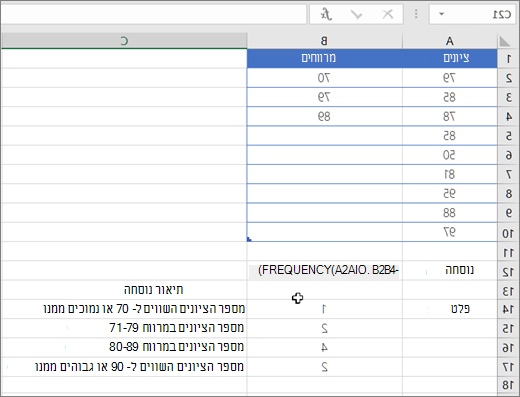Click the Insert Function fx icon

click(x=326, y=14)
